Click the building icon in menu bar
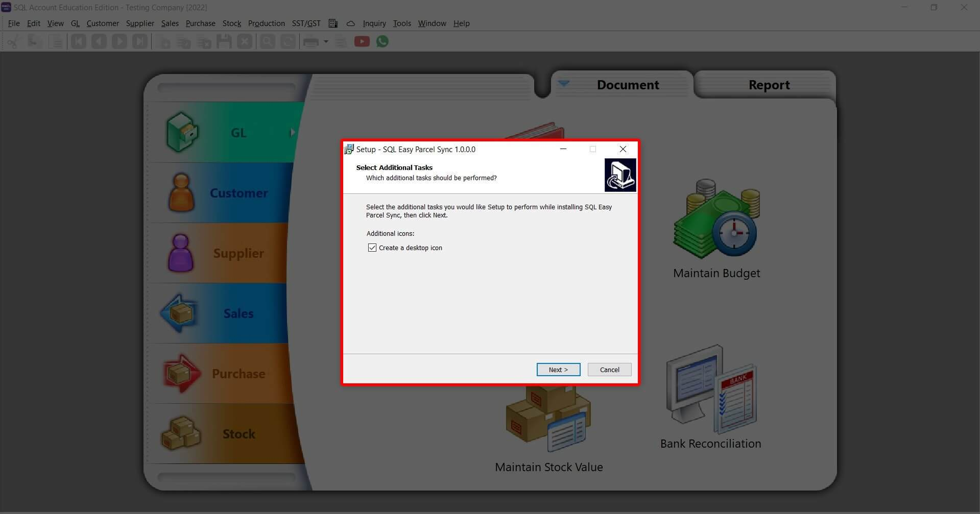The width and height of the screenshot is (980, 514). point(333,23)
